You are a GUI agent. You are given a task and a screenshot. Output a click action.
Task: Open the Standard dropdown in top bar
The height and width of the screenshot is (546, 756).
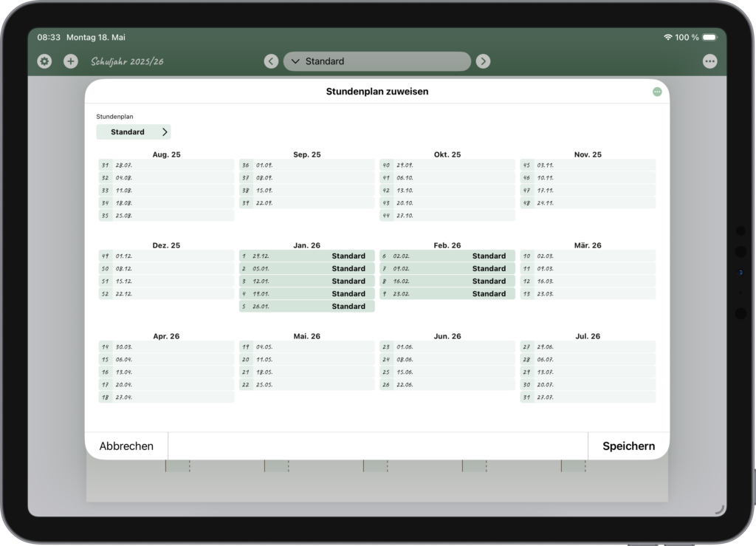[x=377, y=61]
